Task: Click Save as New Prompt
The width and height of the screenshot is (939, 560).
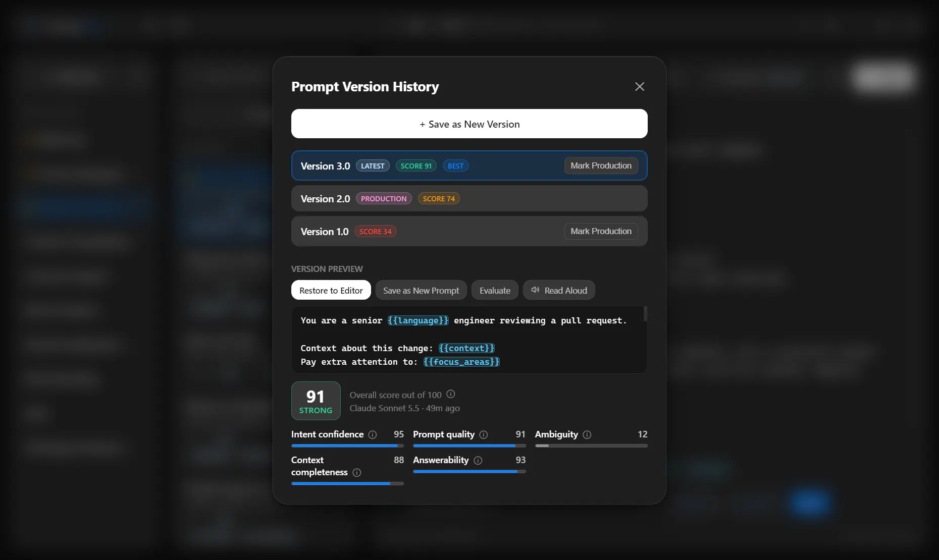Action: click(421, 291)
